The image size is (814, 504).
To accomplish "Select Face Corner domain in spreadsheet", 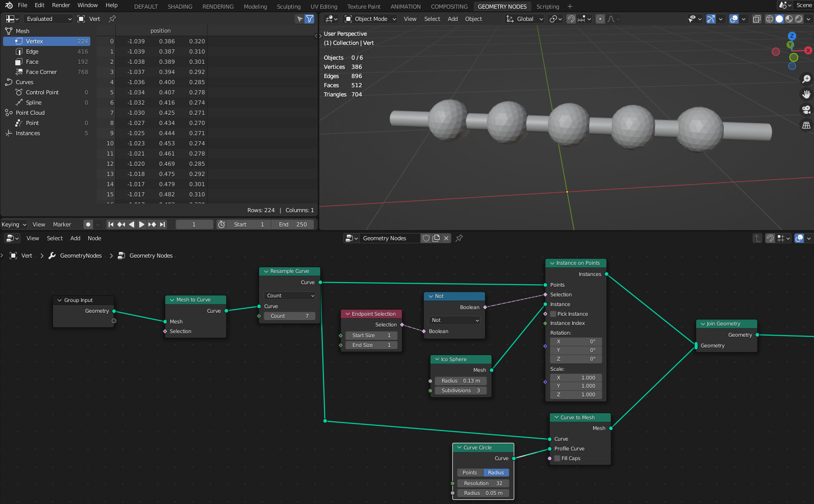I will pos(47,72).
